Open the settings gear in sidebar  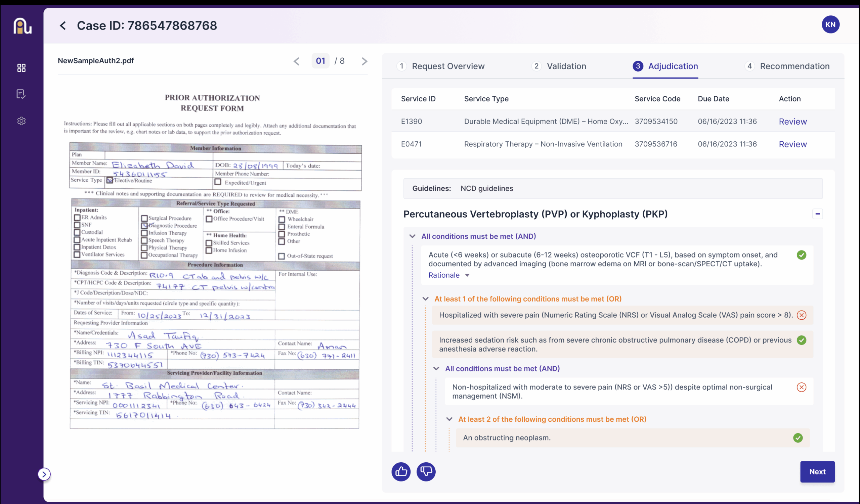tap(21, 121)
